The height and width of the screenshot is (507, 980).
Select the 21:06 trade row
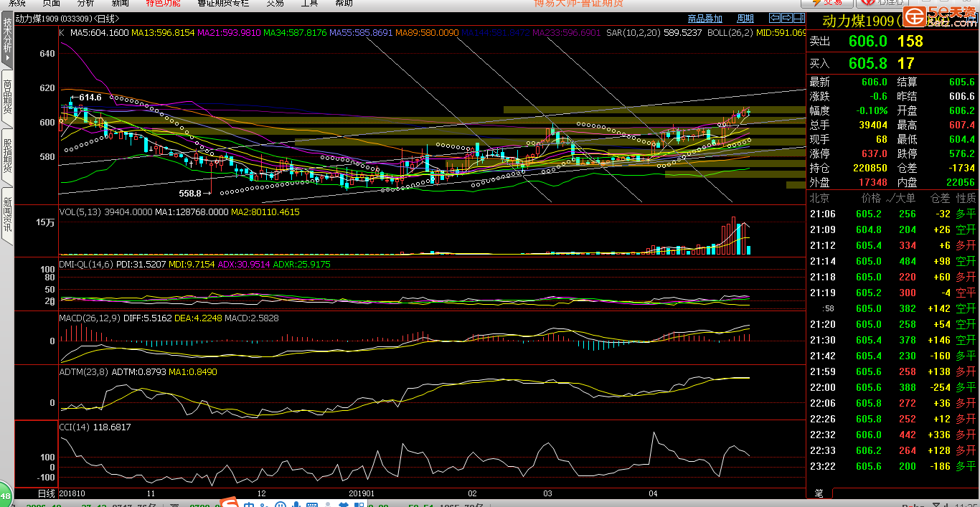(892, 214)
